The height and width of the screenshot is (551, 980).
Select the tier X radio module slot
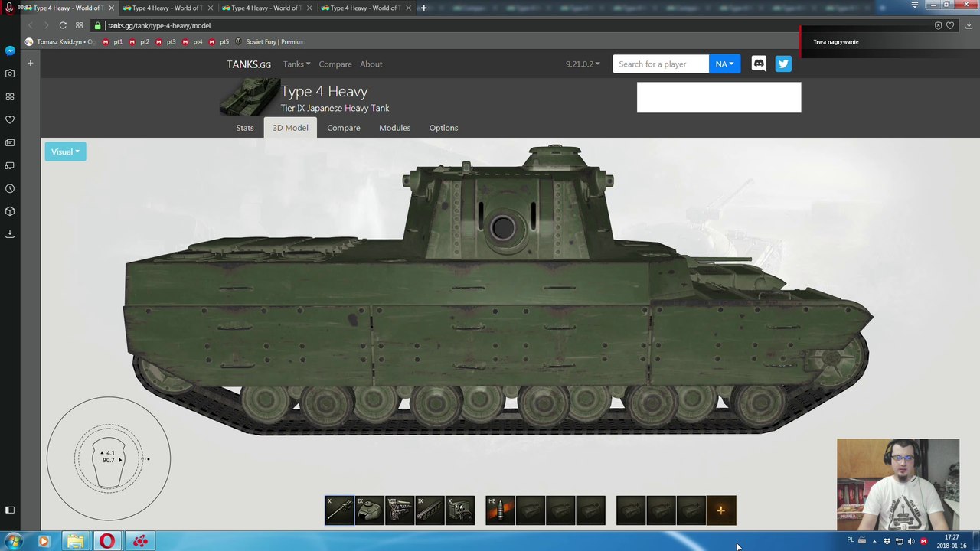click(460, 510)
